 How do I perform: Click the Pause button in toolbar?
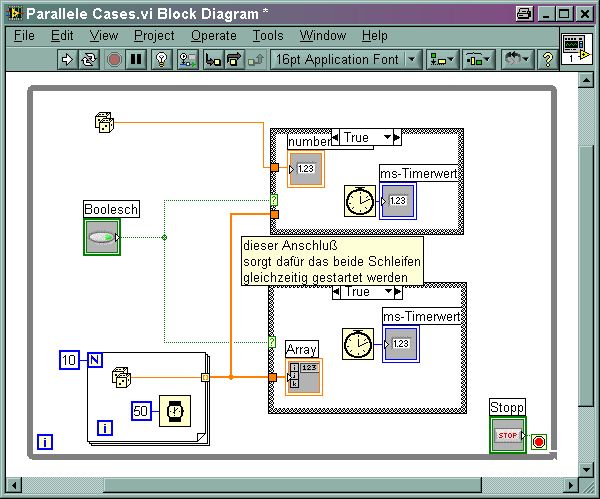point(136,60)
